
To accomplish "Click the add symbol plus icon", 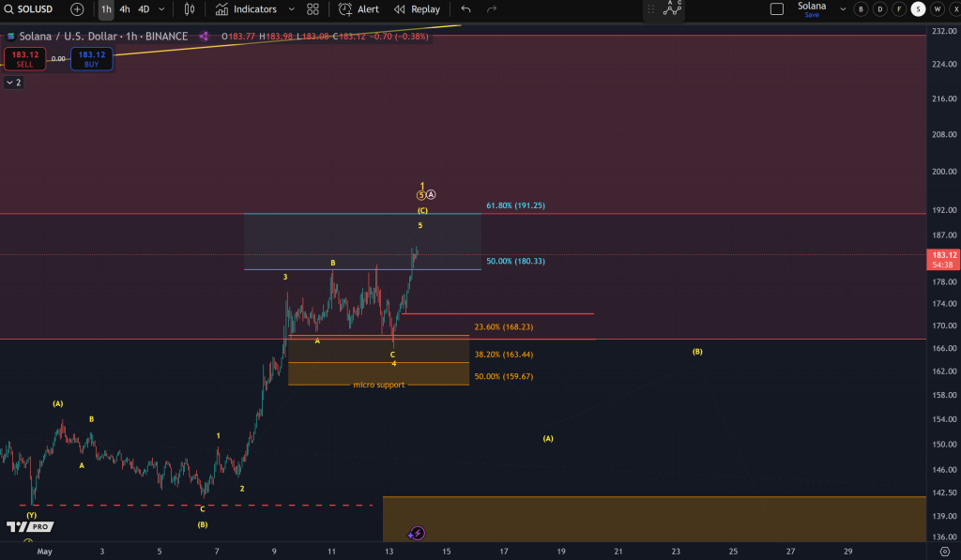I will click(76, 10).
